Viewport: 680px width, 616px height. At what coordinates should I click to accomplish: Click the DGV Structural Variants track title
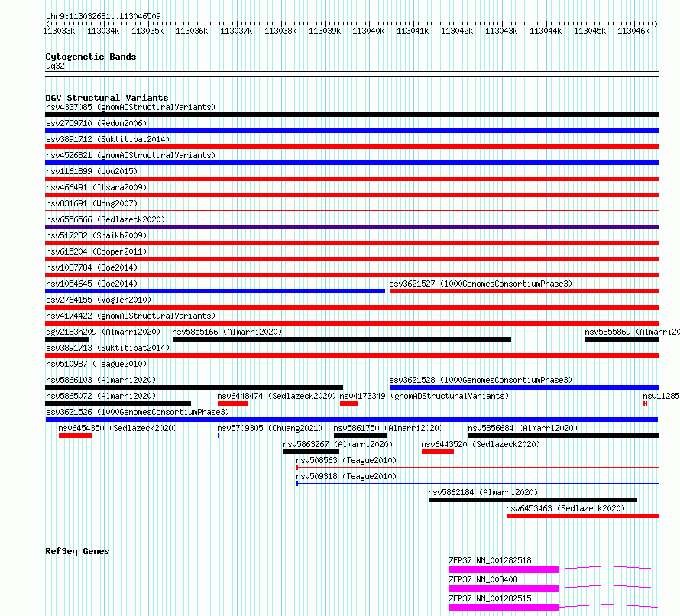(107, 98)
